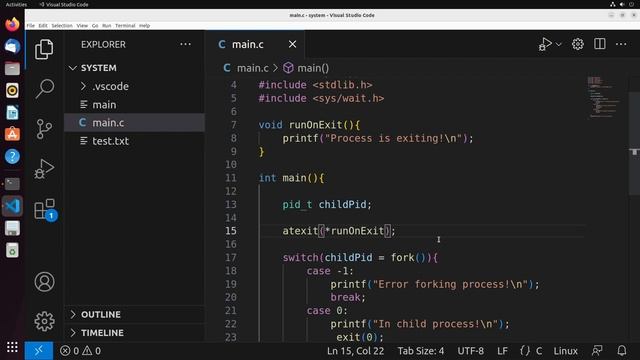
Task: Open Ubuntu Software from the dock
Action: pyautogui.click(x=12, y=134)
